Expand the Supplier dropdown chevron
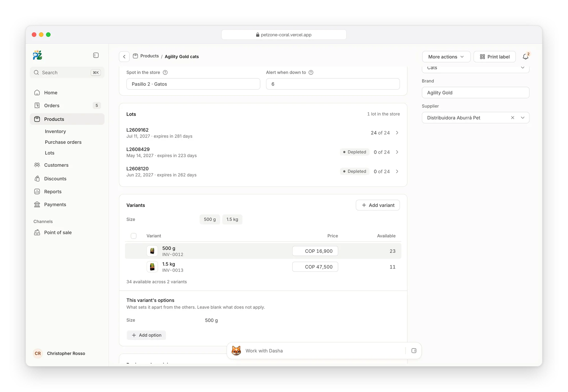 coord(523,118)
